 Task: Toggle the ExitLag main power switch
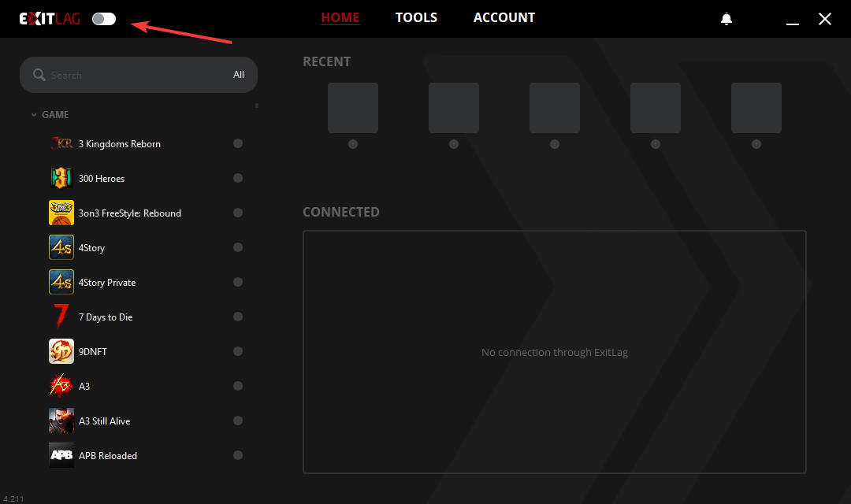coord(104,19)
